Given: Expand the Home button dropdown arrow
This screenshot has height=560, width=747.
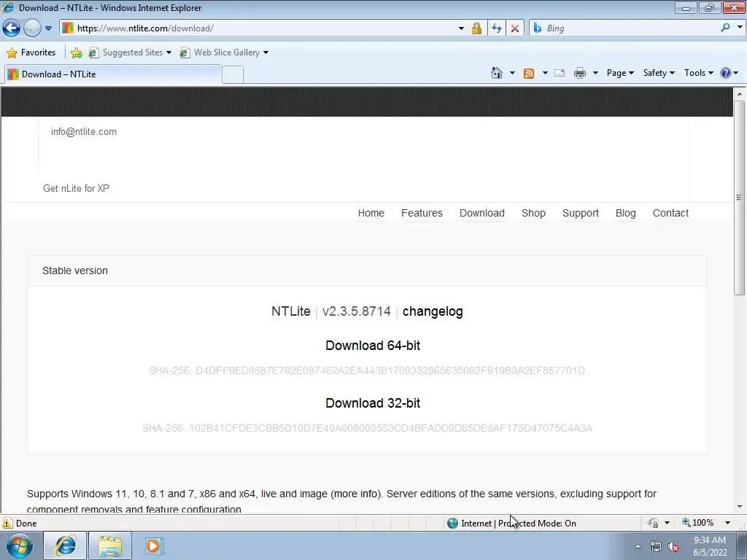Looking at the screenshot, I should click(x=512, y=73).
